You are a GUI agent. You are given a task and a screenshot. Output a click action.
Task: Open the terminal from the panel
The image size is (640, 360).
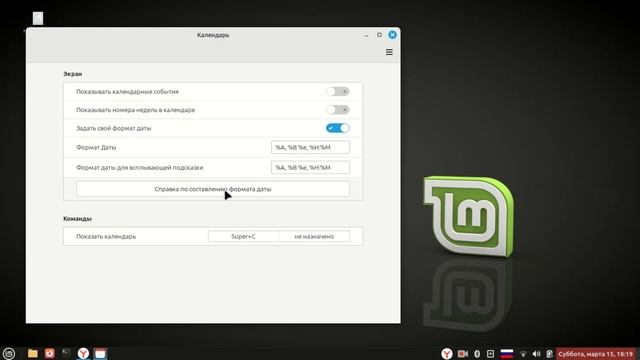tap(66, 353)
